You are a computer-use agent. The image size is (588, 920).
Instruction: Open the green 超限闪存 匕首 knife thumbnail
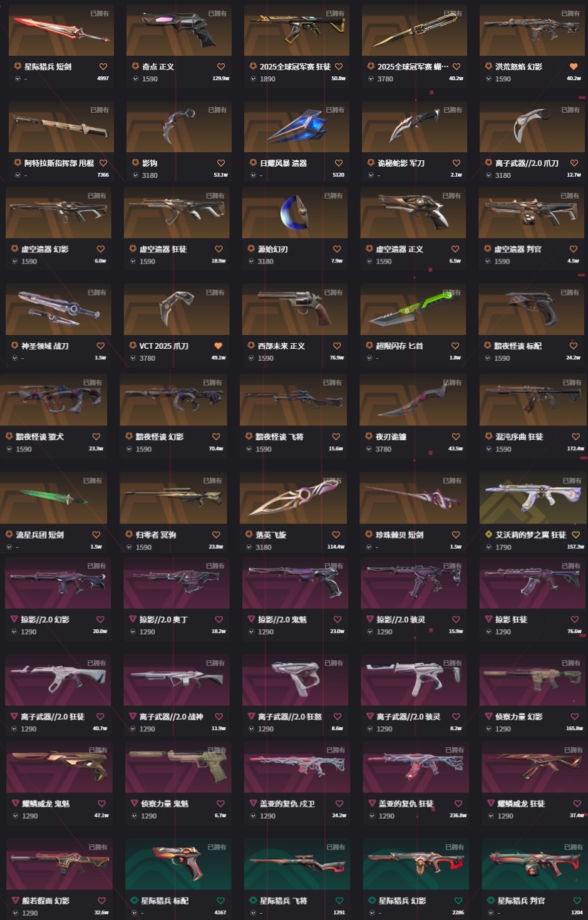coord(413,310)
